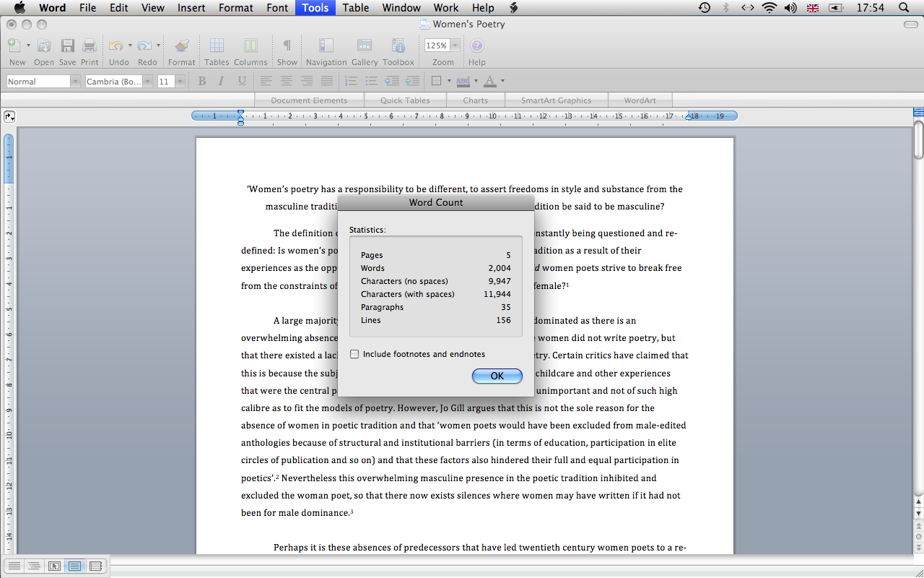Switch to Publishing Layout view
This screenshot has height=578, width=924.
54,566
